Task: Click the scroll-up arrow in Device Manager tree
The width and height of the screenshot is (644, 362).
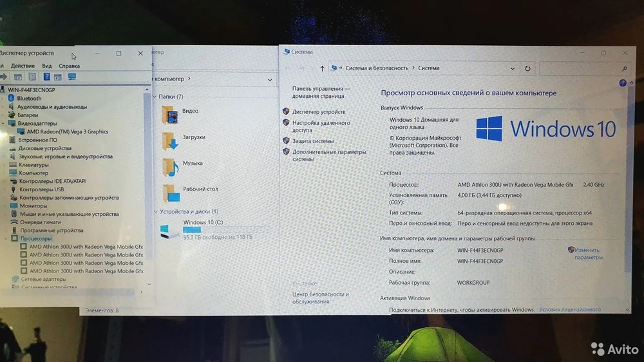Action: (147, 90)
